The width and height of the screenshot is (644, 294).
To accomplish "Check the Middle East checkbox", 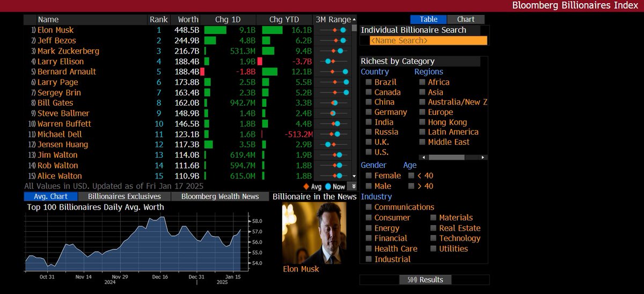I will (422, 142).
